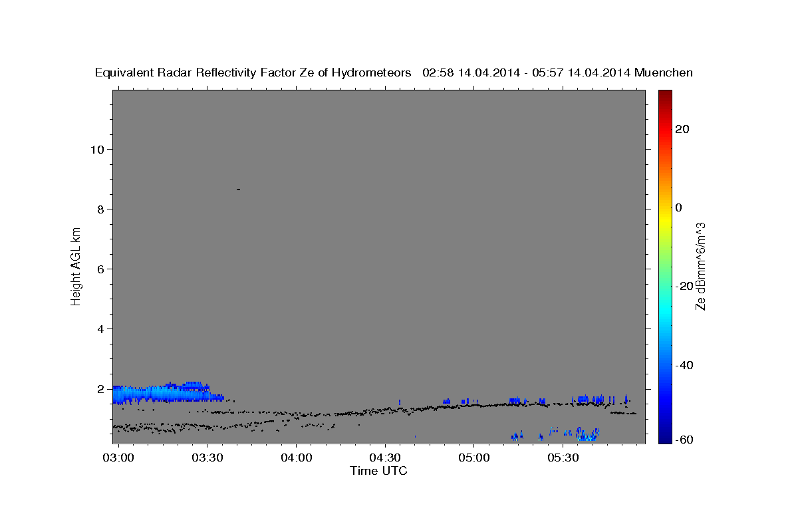Click the 05:00 time tick label
The image size is (798, 532).
pos(474,458)
